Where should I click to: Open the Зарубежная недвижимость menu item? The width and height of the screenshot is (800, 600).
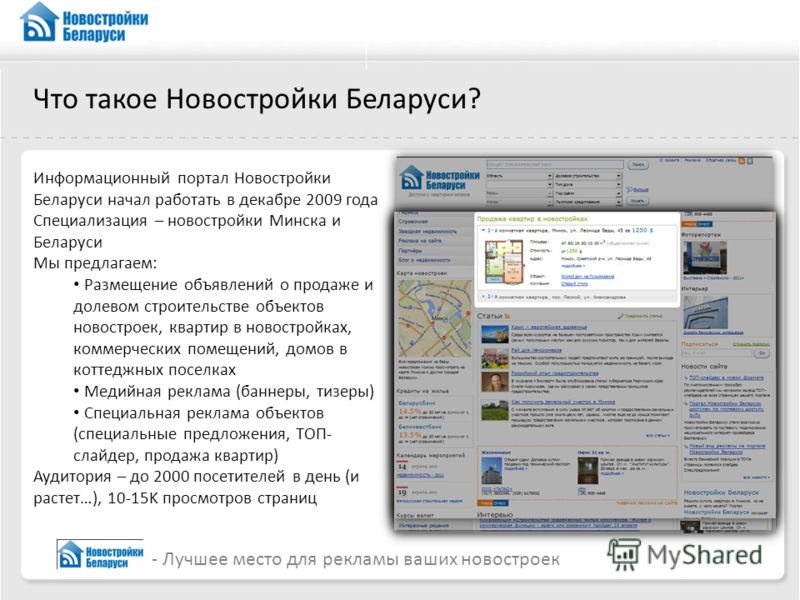pyautogui.click(x=428, y=232)
